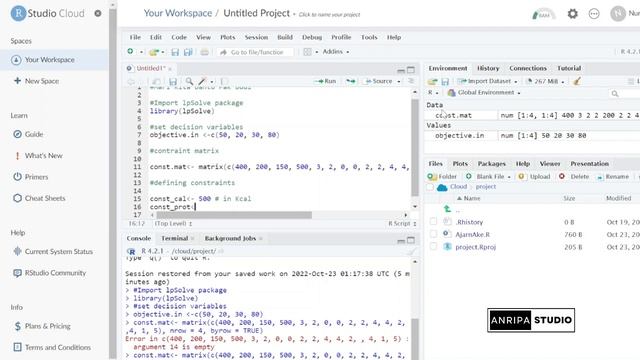
Task: Switch to the History tab
Action: [x=488, y=68]
